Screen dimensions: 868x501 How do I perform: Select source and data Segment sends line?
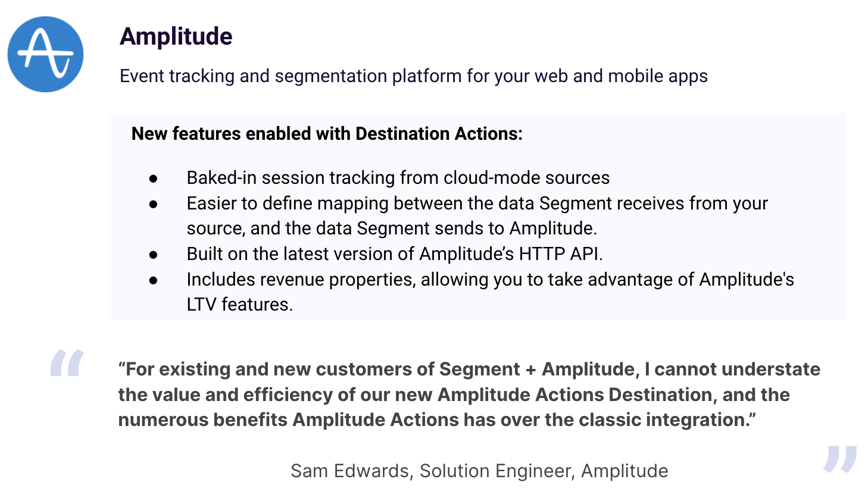[x=392, y=228]
